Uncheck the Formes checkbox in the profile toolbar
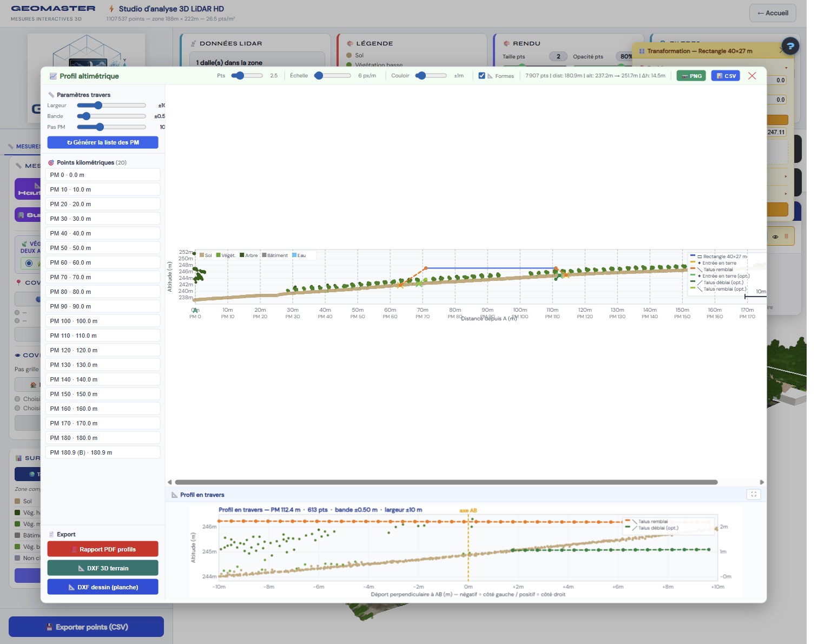Viewport: 831px width, 644px height. [482, 76]
